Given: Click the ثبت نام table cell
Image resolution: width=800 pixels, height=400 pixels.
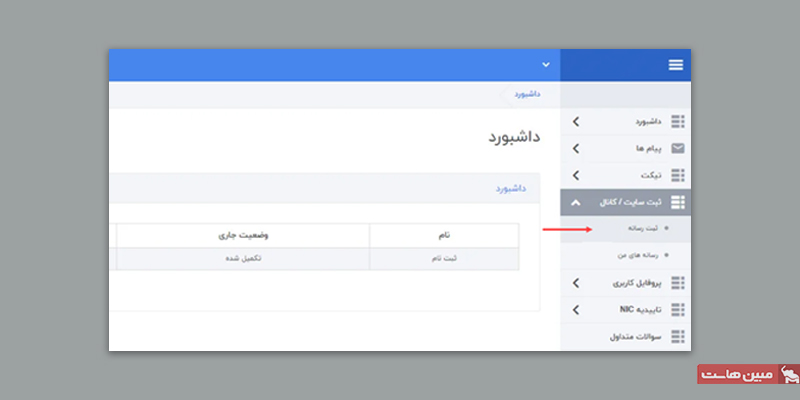Looking at the screenshot, I should [444, 258].
